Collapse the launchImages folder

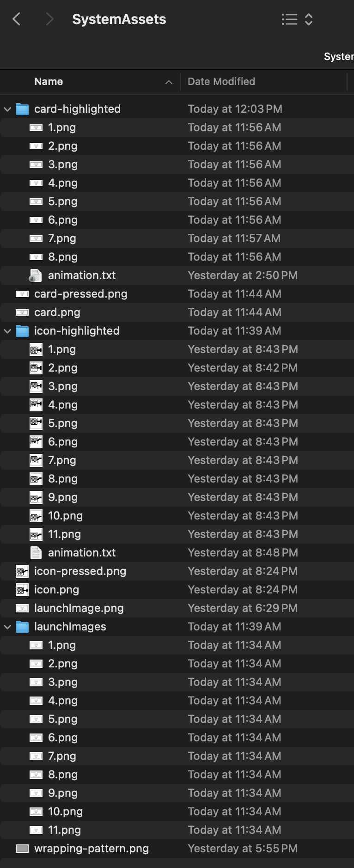(x=7, y=627)
